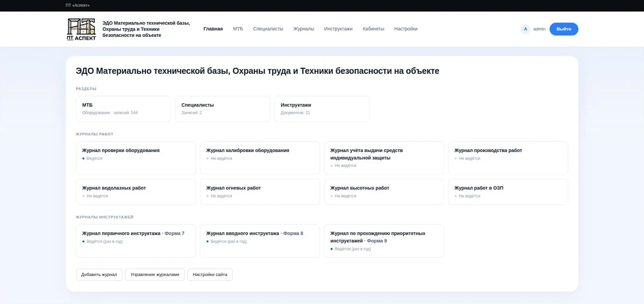Click the Добавить журнал button

(99, 274)
